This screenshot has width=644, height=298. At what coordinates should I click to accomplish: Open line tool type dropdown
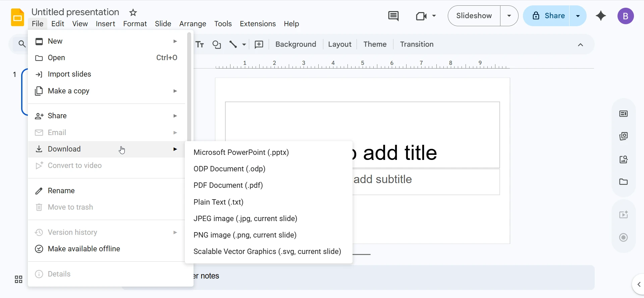click(244, 44)
